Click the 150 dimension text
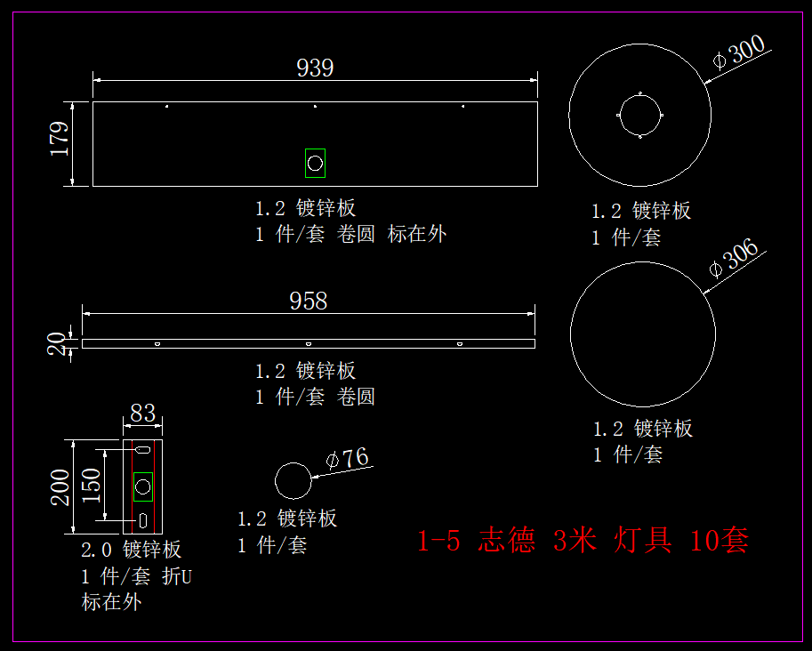 (x=91, y=486)
